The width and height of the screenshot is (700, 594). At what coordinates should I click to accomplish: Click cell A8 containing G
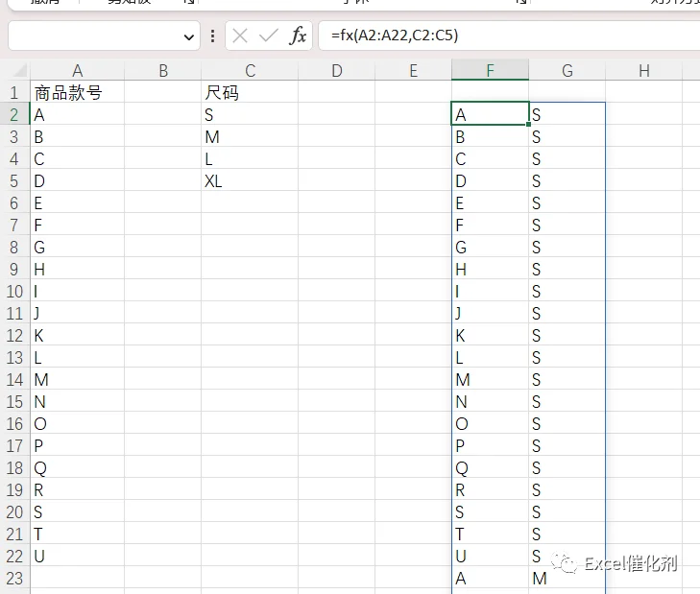77,248
